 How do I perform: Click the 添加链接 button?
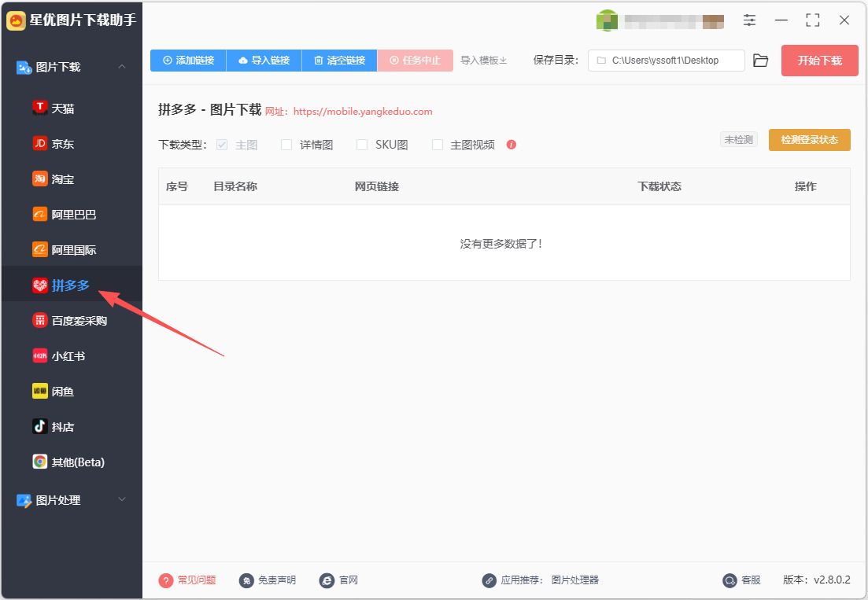click(188, 61)
